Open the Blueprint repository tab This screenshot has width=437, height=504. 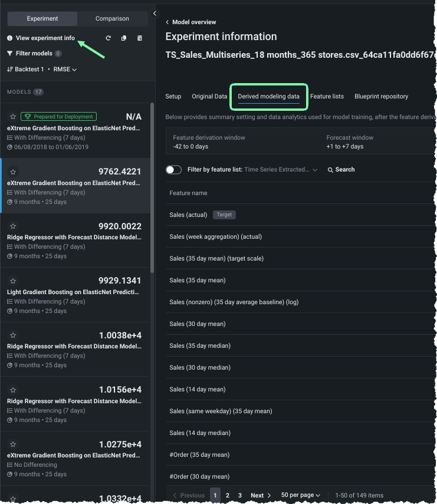(x=381, y=97)
